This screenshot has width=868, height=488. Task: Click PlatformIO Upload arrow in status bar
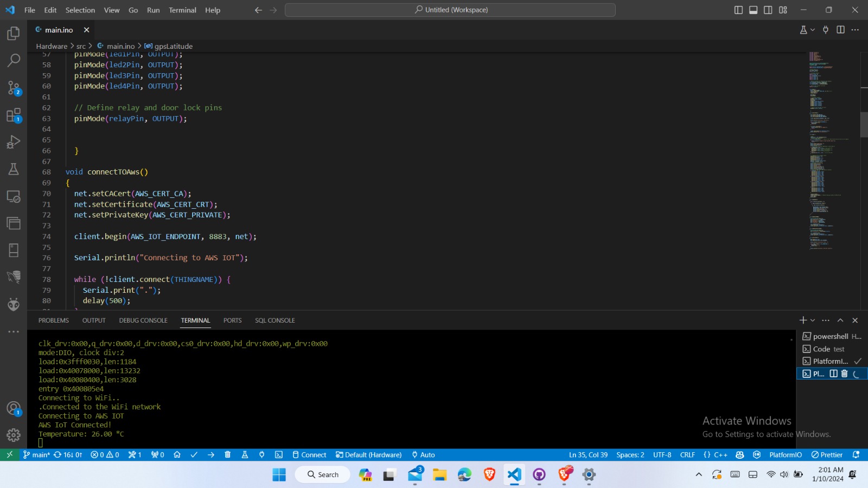click(x=211, y=455)
